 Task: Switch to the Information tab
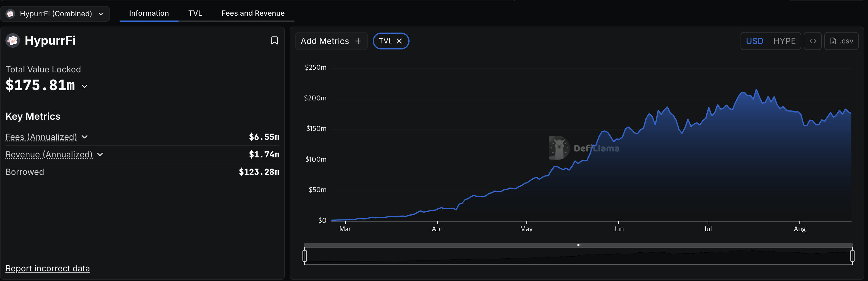tap(149, 13)
